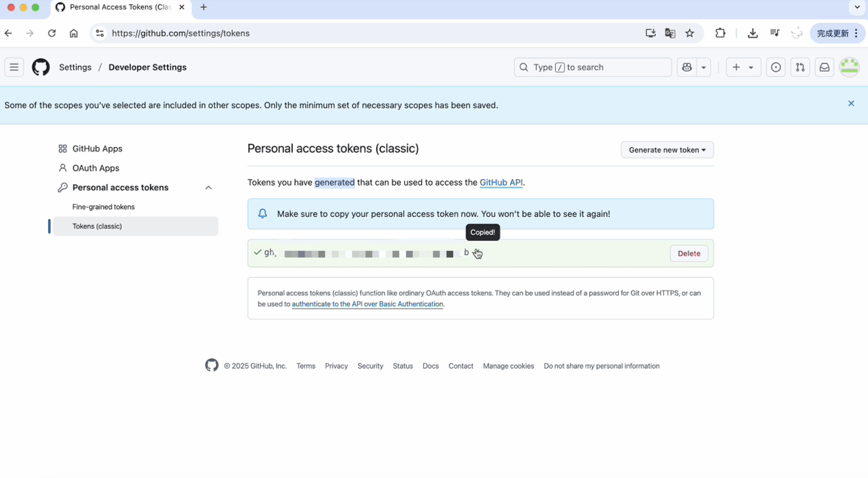Click the Developer Settings breadcrumb
The image size is (868, 478).
[147, 67]
